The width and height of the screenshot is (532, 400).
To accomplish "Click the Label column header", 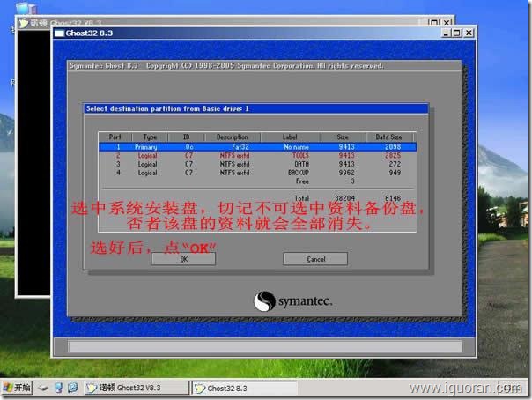I will (292, 137).
